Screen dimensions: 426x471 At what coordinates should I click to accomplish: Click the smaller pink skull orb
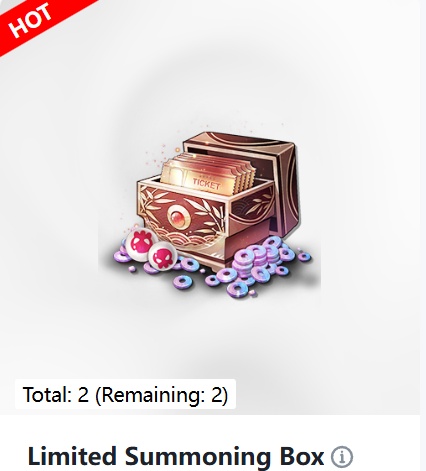point(162,256)
